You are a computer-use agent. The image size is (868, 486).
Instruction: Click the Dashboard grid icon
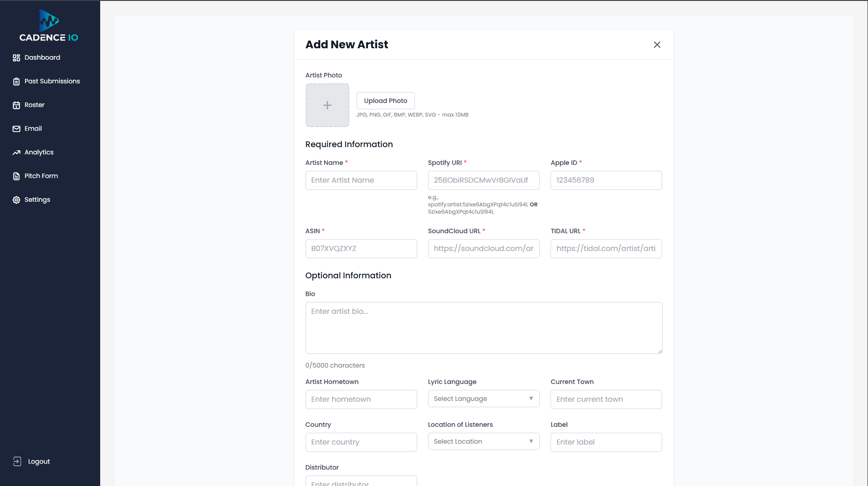16,58
